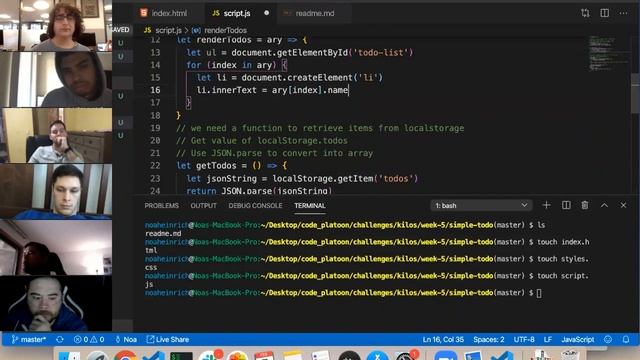Select language mode via JavaScript
Screen dimensions: 640x360
pos(578,339)
